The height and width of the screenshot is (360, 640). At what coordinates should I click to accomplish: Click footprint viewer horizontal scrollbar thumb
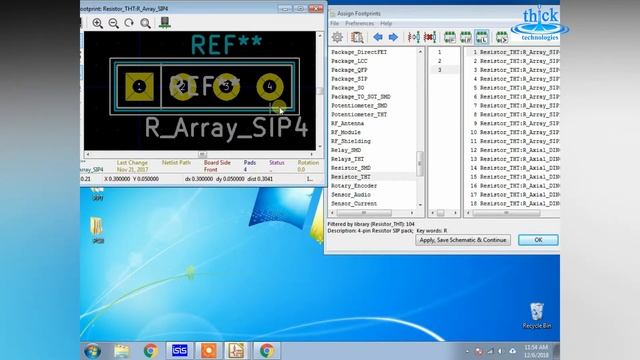202,155
